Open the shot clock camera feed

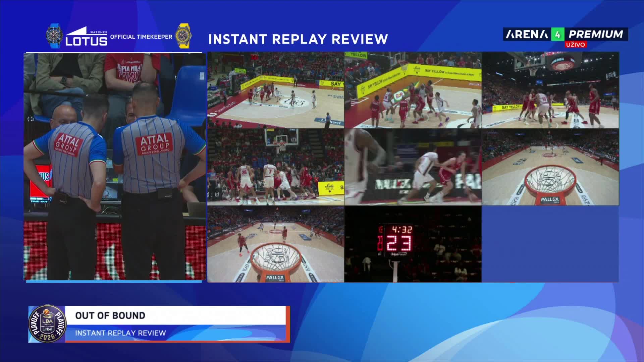point(413,244)
